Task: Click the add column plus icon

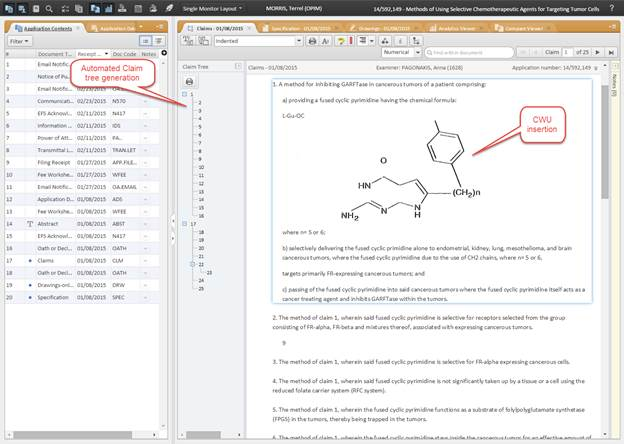Action: coord(164,53)
